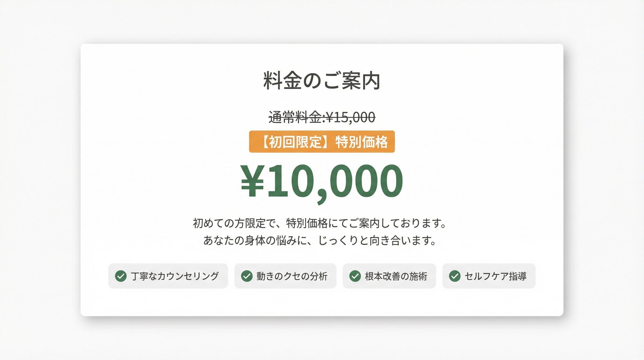Select the 動きのクセの分析 chip label text
Screen dimensions: 644x360
click(292, 276)
